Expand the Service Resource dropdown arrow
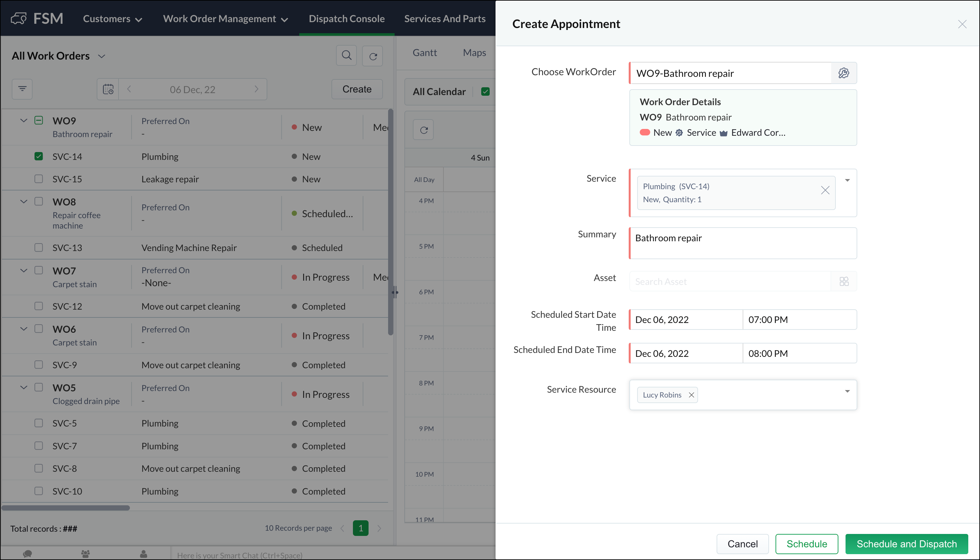 (847, 391)
